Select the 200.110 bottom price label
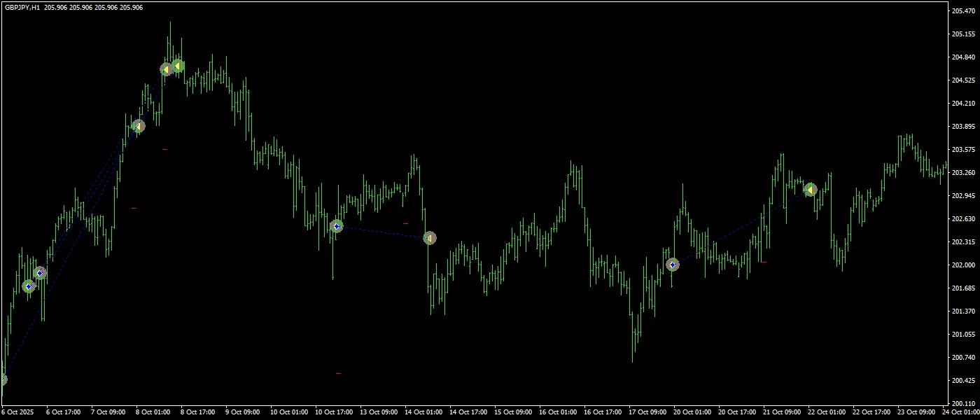Viewport: 980px width, 420px height. pos(964,404)
